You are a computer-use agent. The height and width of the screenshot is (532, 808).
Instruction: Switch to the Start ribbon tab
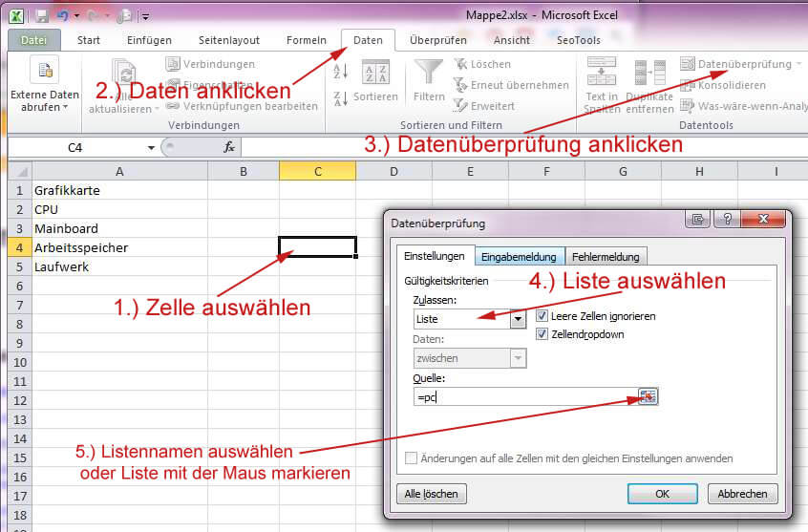89,40
